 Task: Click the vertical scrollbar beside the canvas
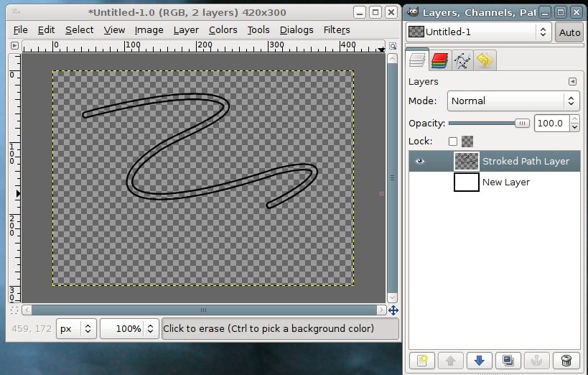point(392,177)
